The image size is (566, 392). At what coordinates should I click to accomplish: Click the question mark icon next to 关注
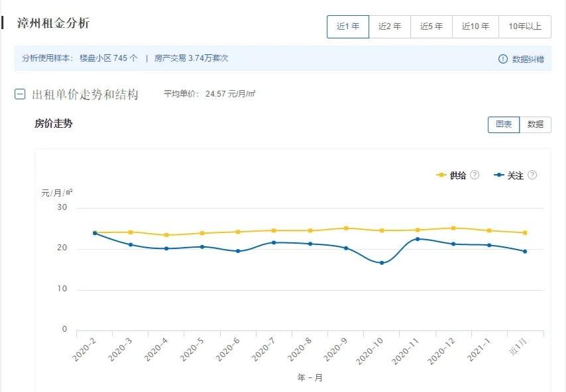(532, 174)
